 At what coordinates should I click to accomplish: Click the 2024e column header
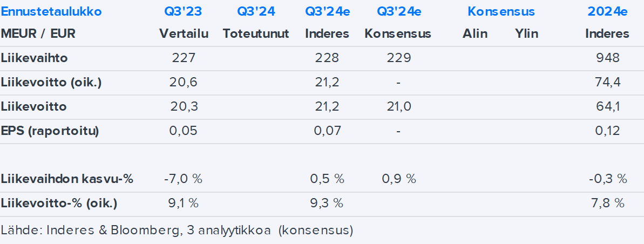(607, 11)
